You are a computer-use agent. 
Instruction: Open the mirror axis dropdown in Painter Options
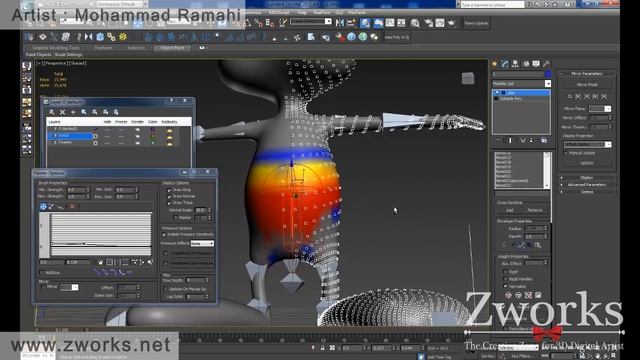pyautogui.click(x=69, y=287)
